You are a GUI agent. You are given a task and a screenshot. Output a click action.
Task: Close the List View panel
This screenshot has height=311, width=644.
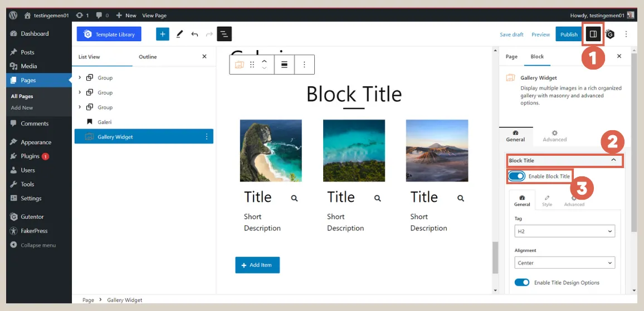click(204, 57)
